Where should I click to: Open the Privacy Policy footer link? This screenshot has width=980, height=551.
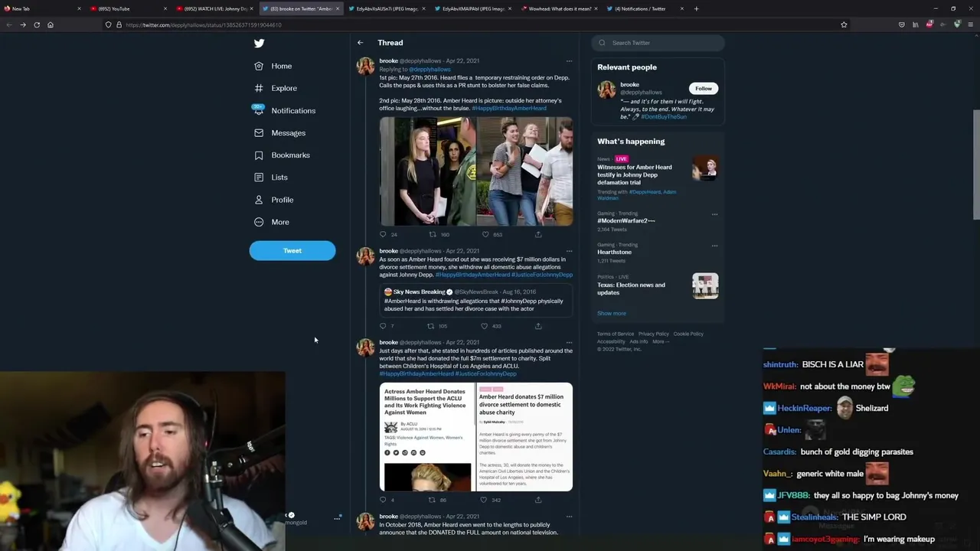coord(654,334)
